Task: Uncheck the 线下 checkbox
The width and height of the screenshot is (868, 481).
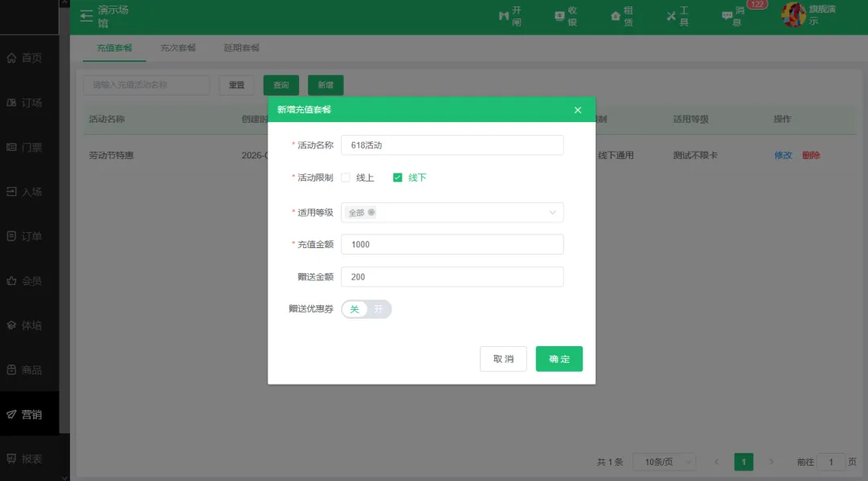Action: 398,177
